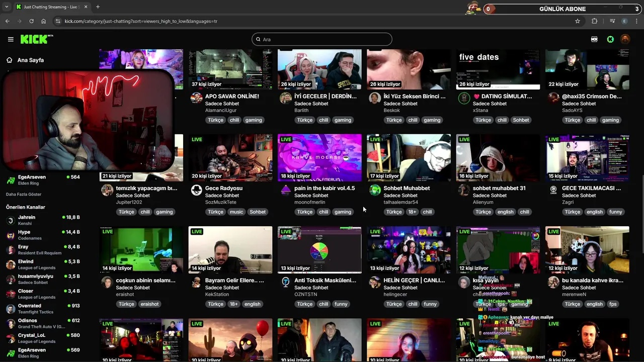
Task: Open Zagri channel avatar
Action: click(x=553, y=190)
